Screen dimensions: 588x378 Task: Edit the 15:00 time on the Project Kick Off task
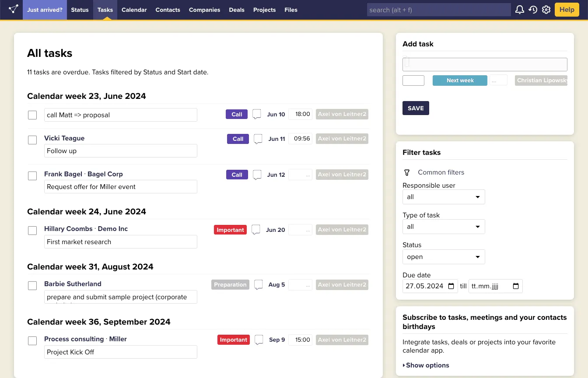(x=301, y=340)
